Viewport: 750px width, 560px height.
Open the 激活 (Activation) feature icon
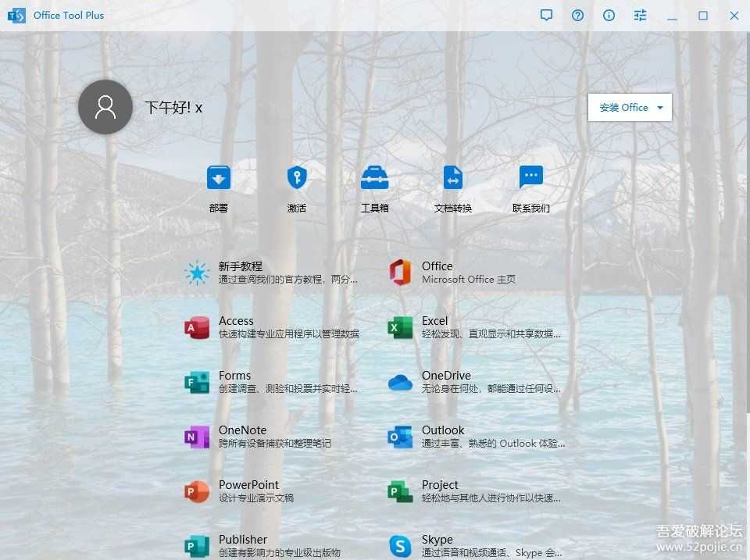(296, 186)
